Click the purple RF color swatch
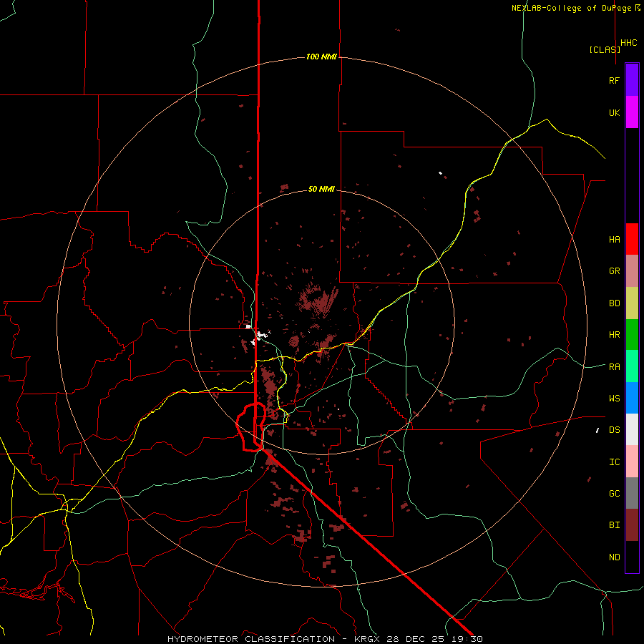Viewport: 644px width, 644px height. click(x=632, y=80)
